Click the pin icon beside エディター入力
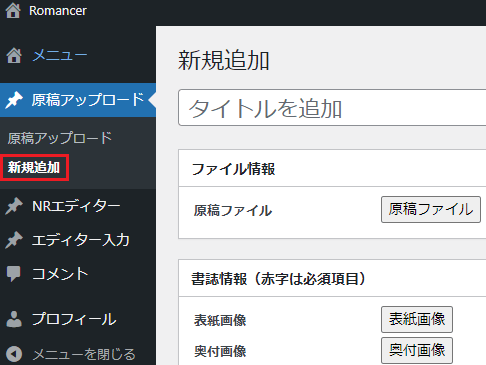The image size is (486, 365). click(14, 240)
